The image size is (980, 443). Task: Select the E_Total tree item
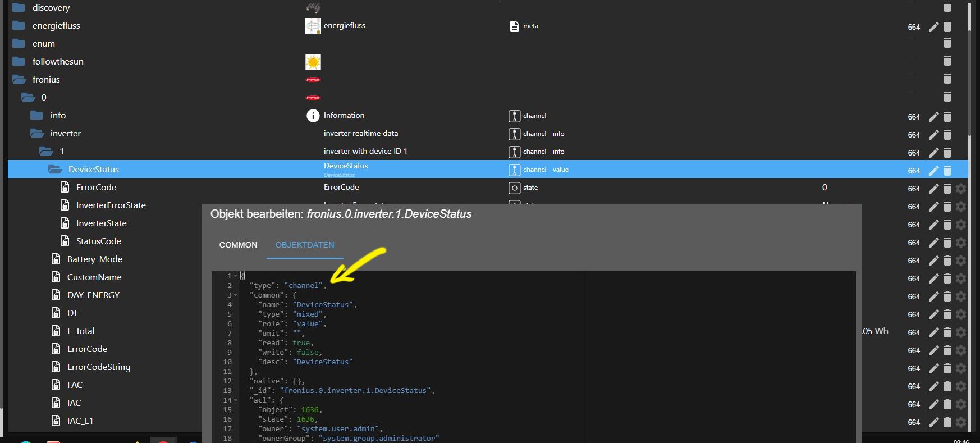[81, 331]
